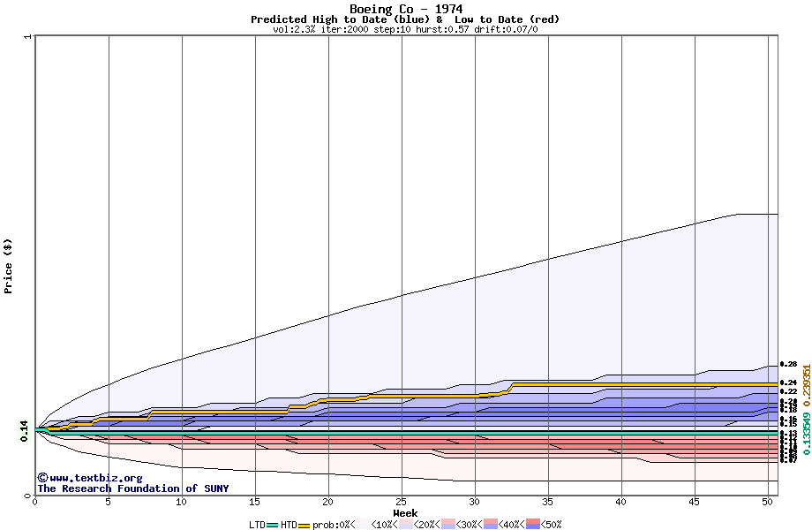Click legend swatch between '<40%<' and '<50%'
This screenshot has height=530, width=812.
(533, 525)
